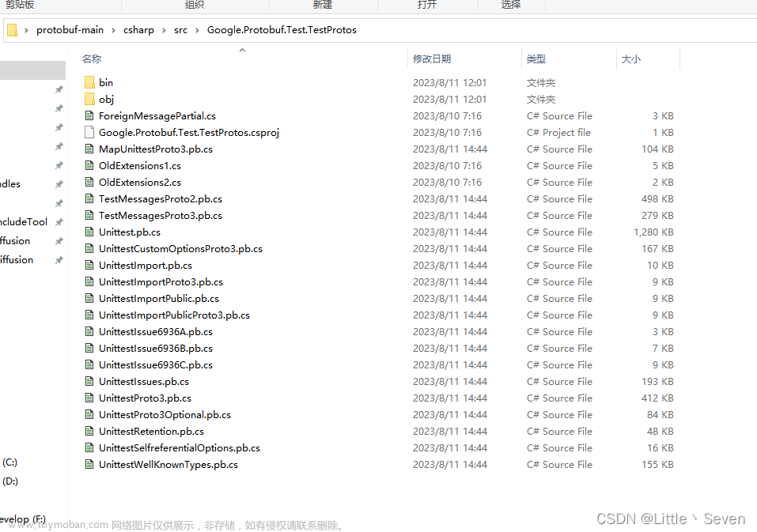The height and width of the screenshot is (532, 757).
Task: Click the address bar folder icon
Action: tap(12, 30)
